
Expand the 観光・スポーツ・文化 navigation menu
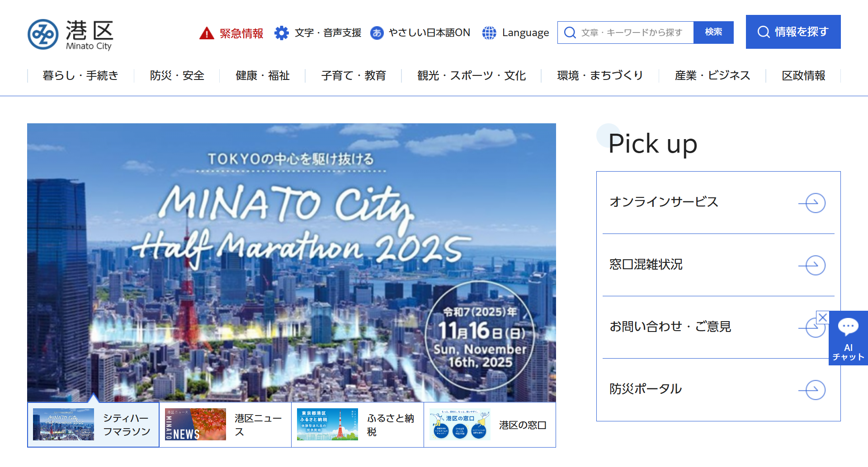coord(471,75)
